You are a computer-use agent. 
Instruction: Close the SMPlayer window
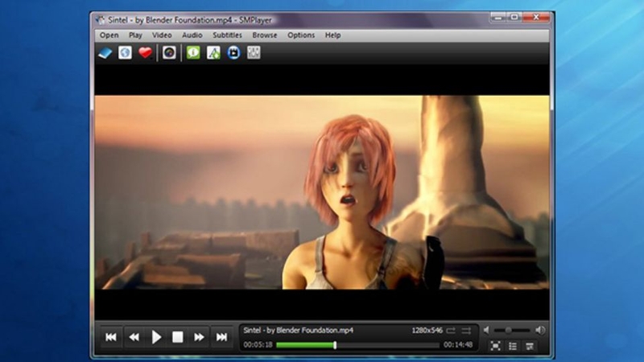coord(536,17)
